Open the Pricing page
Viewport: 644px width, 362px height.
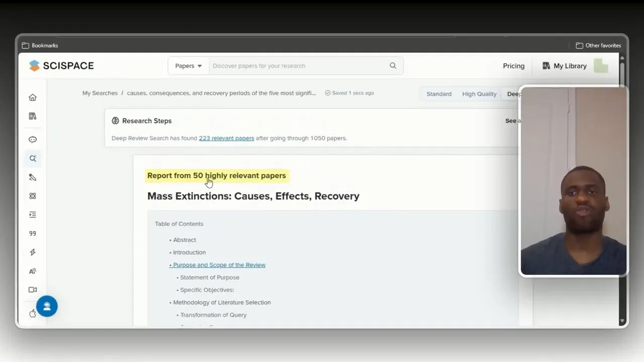(x=513, y=65)
